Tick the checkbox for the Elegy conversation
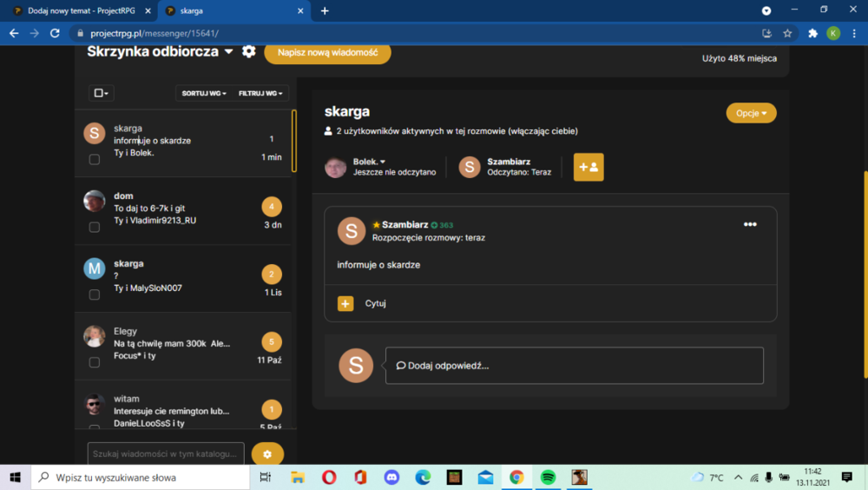This screenshot has height=490, width=868. [x=95, y=362]
